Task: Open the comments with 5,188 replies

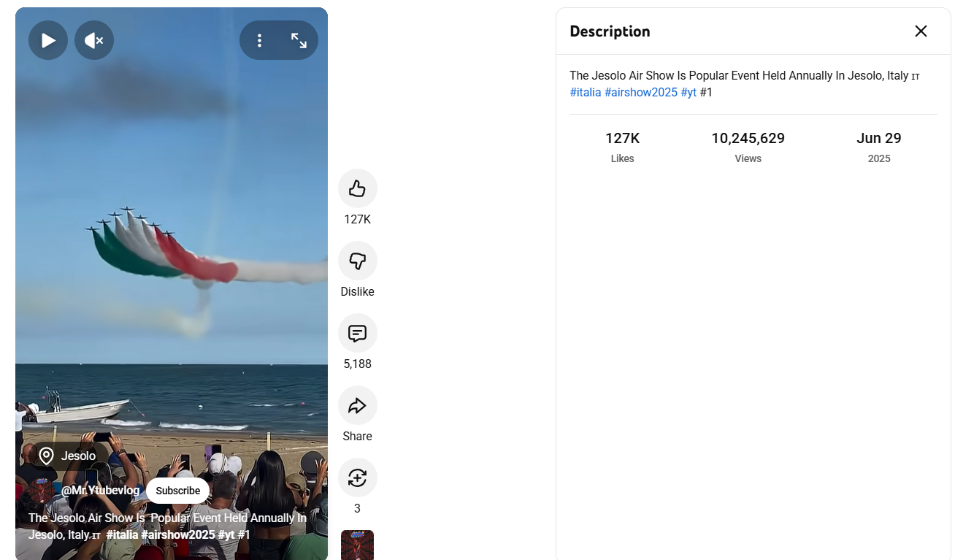Action: tap(357, 334)
